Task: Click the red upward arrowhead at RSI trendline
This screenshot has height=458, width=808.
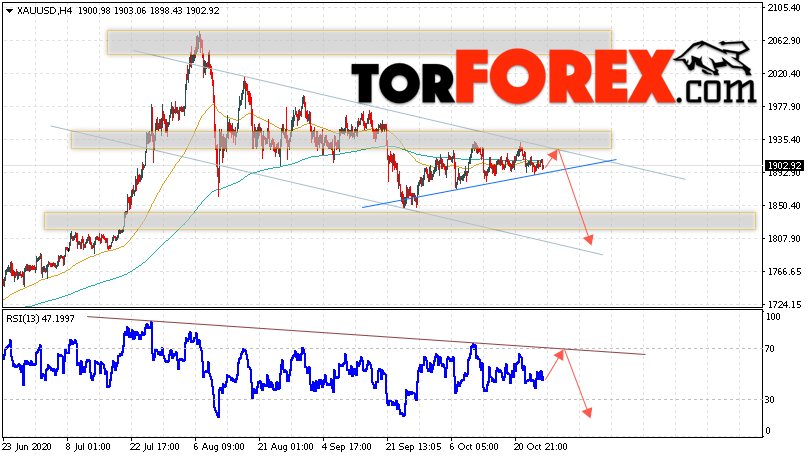Action: (x=561, y=353)
